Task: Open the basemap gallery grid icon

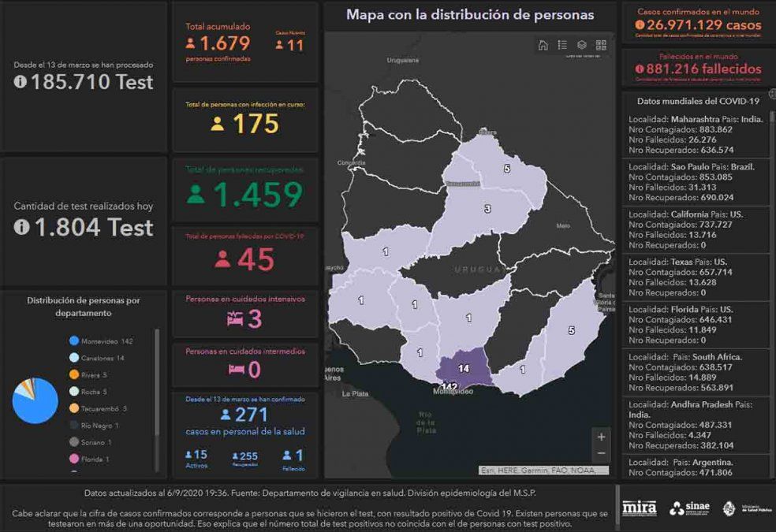Action: click(x=601, y=45)
